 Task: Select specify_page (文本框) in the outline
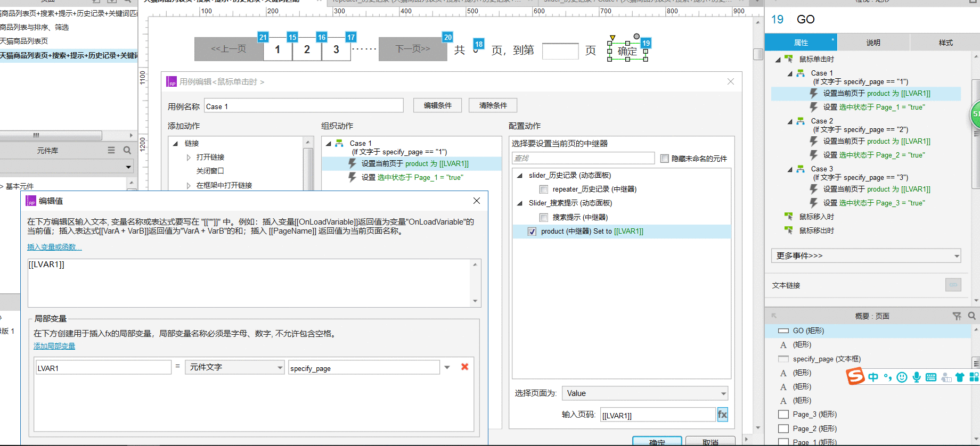[x=827, y=359]
